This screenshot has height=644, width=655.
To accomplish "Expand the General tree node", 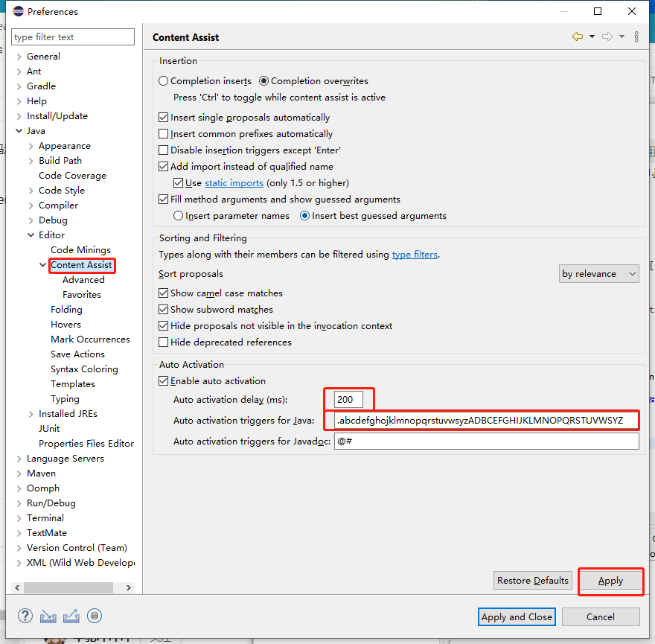I will [x=19, y=57].
